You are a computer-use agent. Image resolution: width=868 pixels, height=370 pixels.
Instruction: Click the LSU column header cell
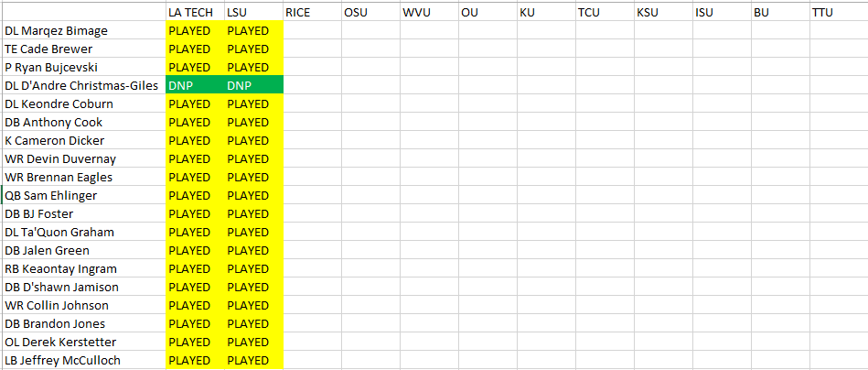[x=253, y=12]
